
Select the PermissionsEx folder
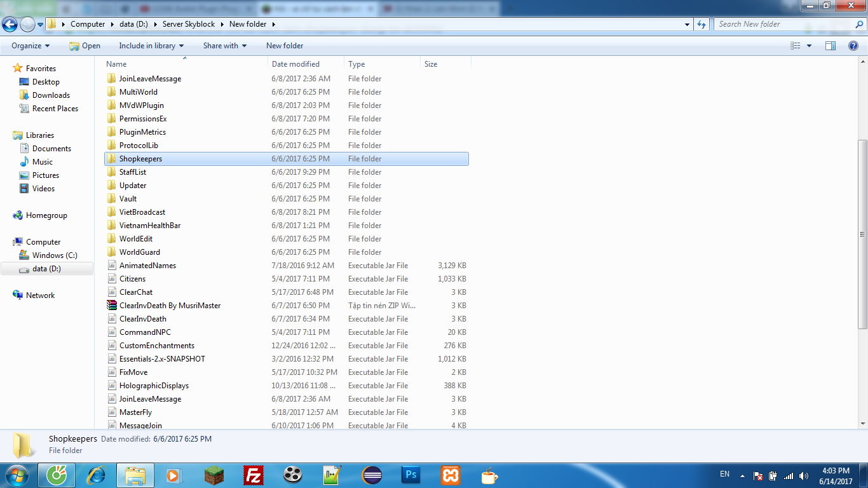tap(143, 119)
